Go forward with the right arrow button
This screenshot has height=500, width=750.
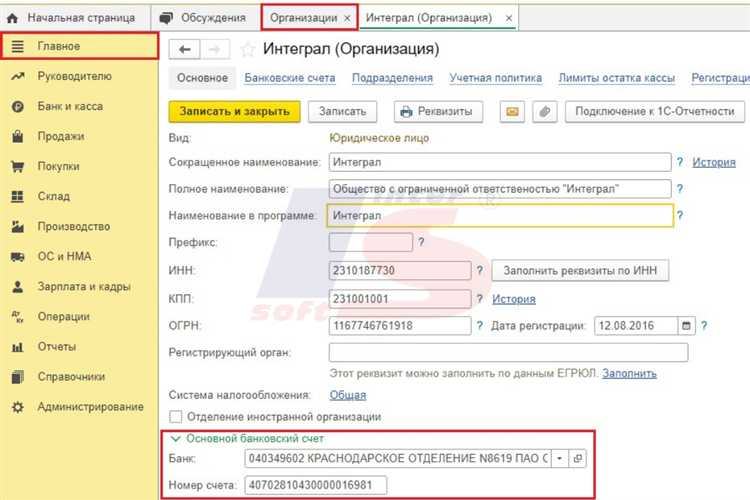point(215,49)
